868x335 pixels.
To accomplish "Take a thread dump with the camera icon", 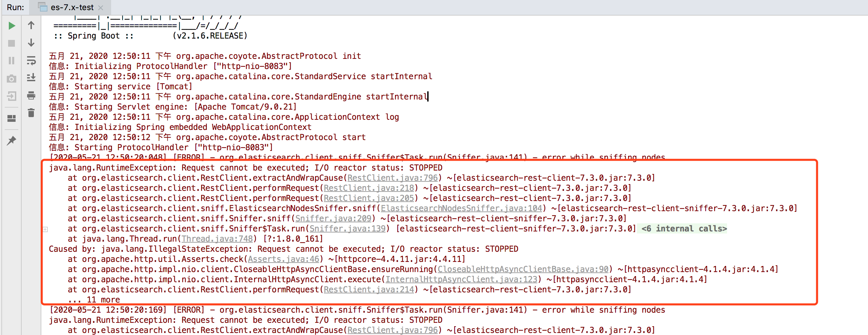I will [x=12, y=78].
